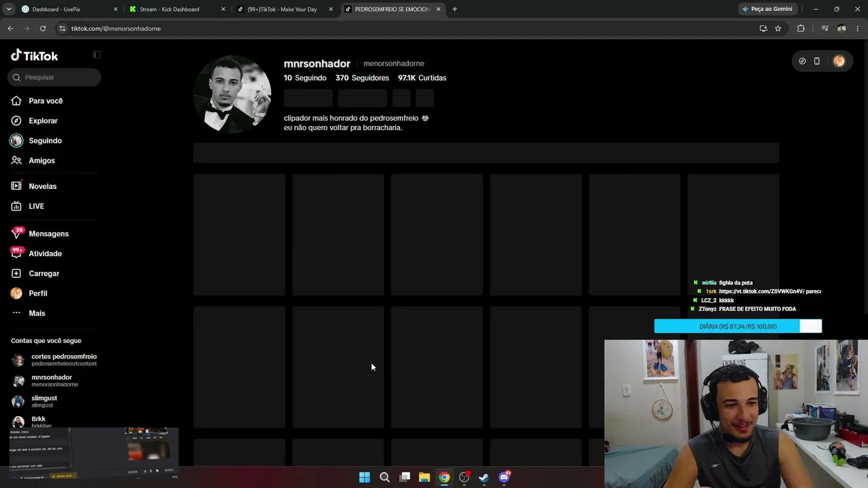The width and height of the screenshot is (868, 488).
Task: Click the 97.1K Curtidas count
Action: pos(422,78)
